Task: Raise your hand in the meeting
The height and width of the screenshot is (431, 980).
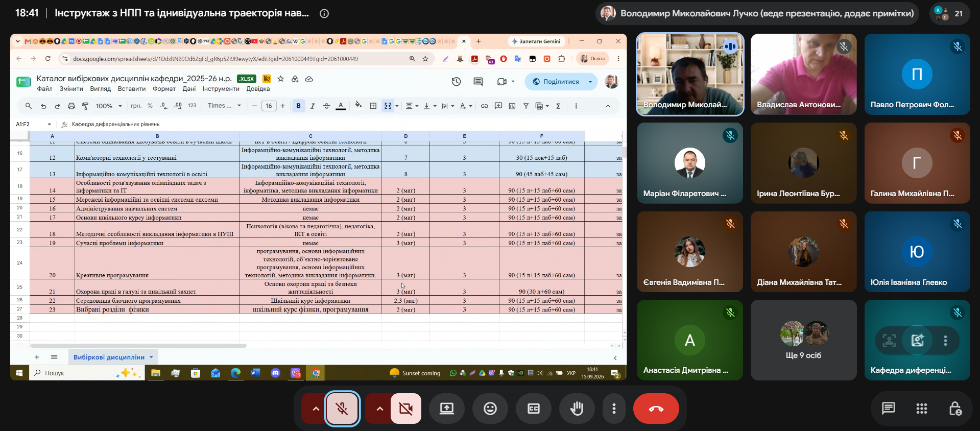Action: pos(577,409)
